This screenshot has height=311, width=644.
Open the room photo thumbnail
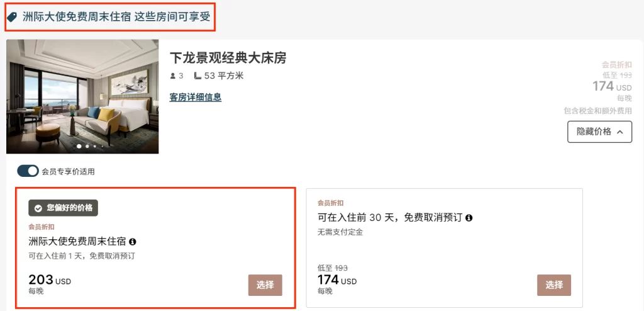[x=82, y=97]
